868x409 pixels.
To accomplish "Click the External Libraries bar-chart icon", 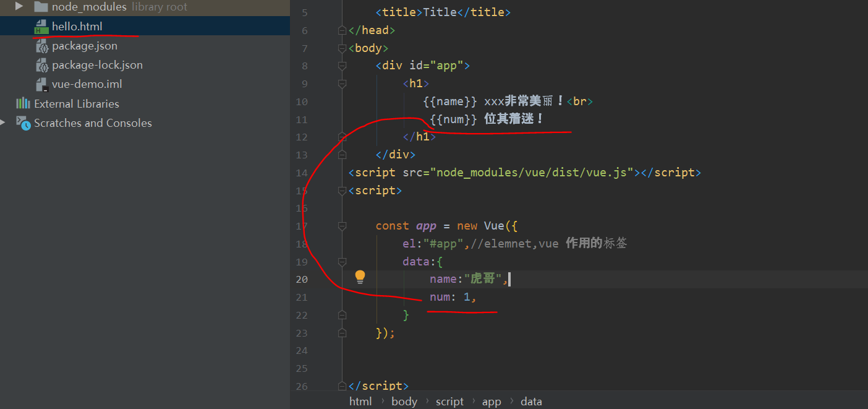I will tap(23, 103).
